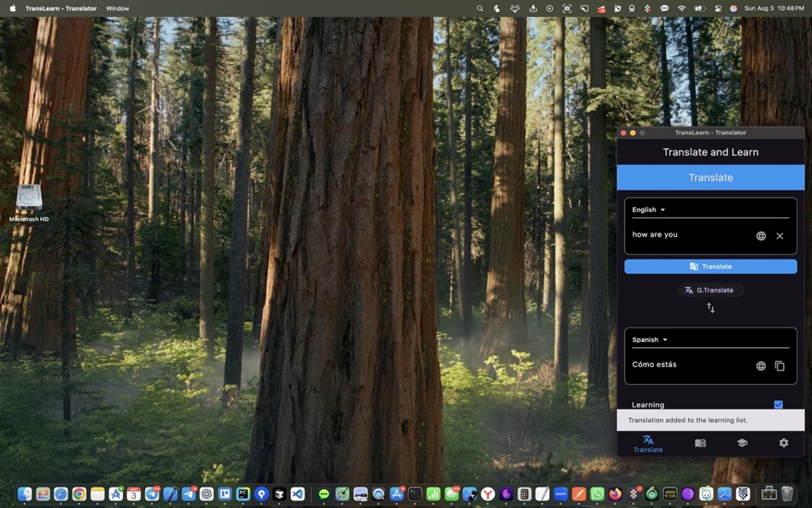Open Visual Studio Code from the Dock
The image size is (812, 508).
tap(297, 494)
